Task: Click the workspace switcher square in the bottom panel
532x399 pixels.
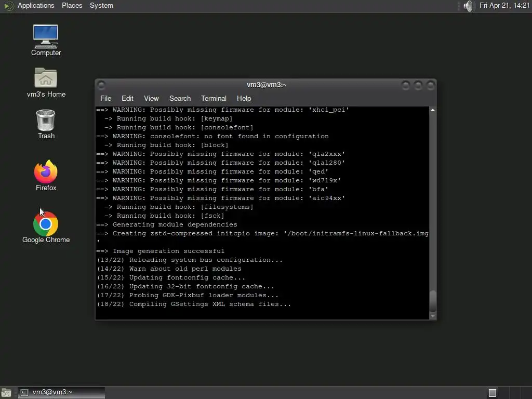Action: [x=493, y=393]
